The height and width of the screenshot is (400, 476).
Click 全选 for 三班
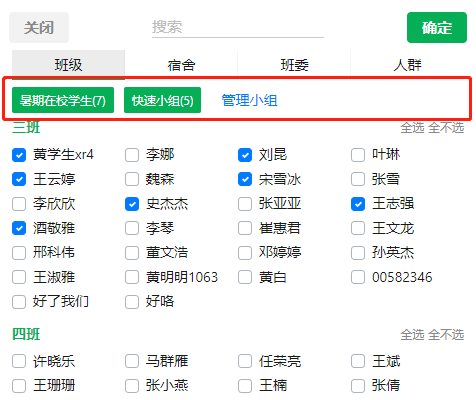click(x=412, y=128)
